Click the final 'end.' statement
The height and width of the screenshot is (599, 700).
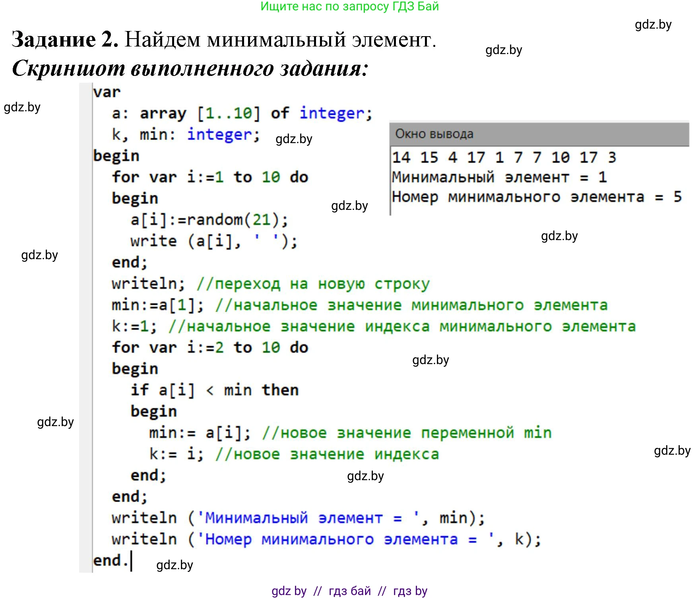111,560
